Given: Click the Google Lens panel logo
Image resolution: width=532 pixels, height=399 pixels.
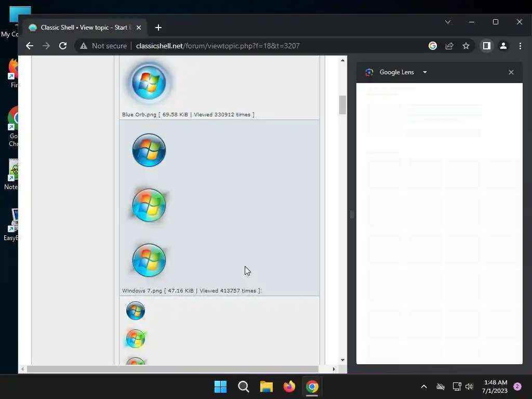Looking at the screenshot, I should pos(369,72).
